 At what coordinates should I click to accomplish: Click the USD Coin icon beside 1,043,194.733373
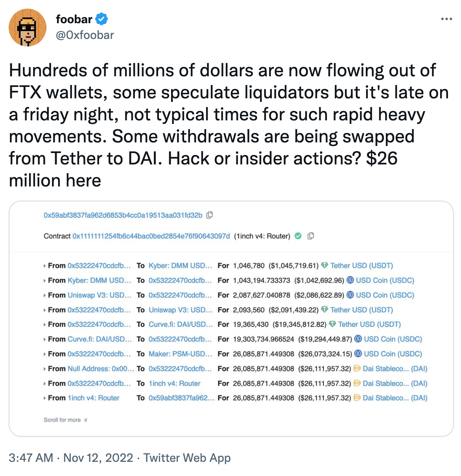[x=350, y=280]
